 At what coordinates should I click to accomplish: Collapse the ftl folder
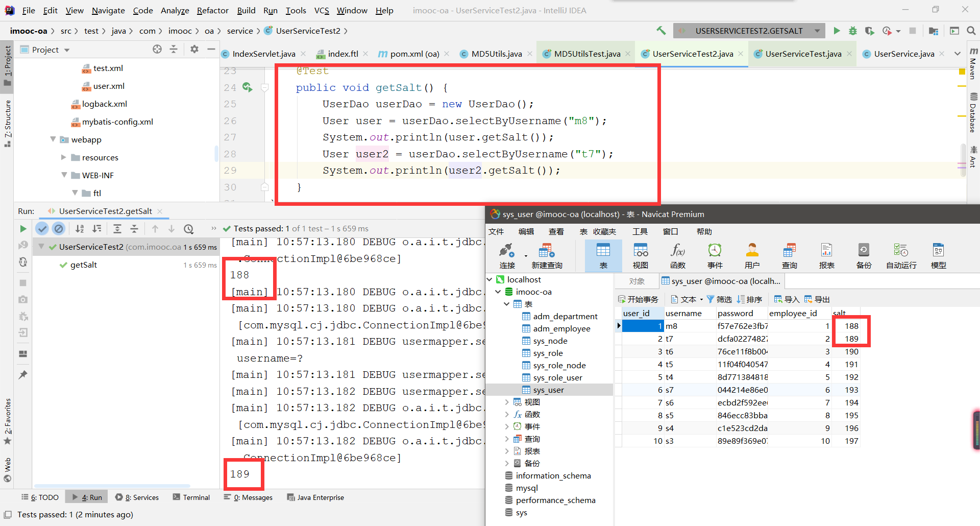click(x=75, y=193)
